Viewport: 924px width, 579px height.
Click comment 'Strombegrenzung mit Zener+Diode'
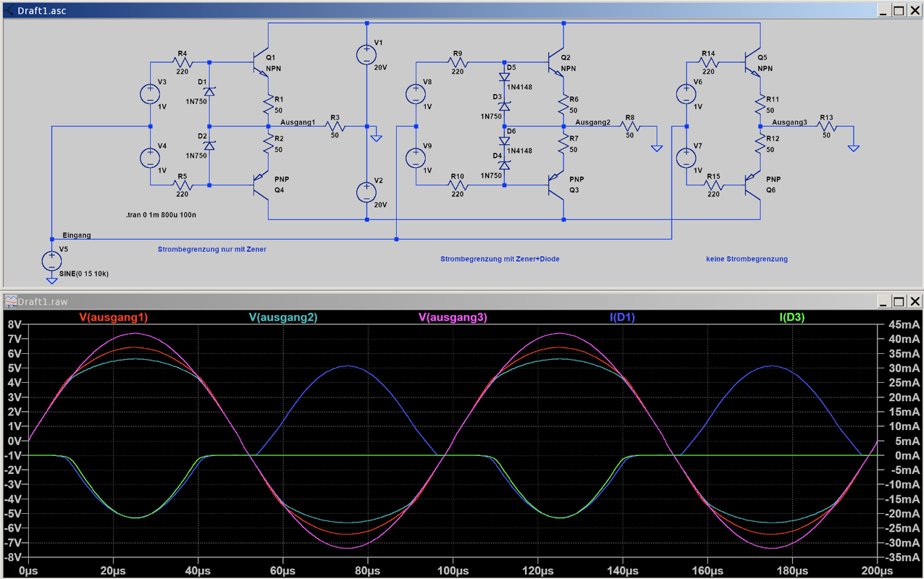(500, 258)
